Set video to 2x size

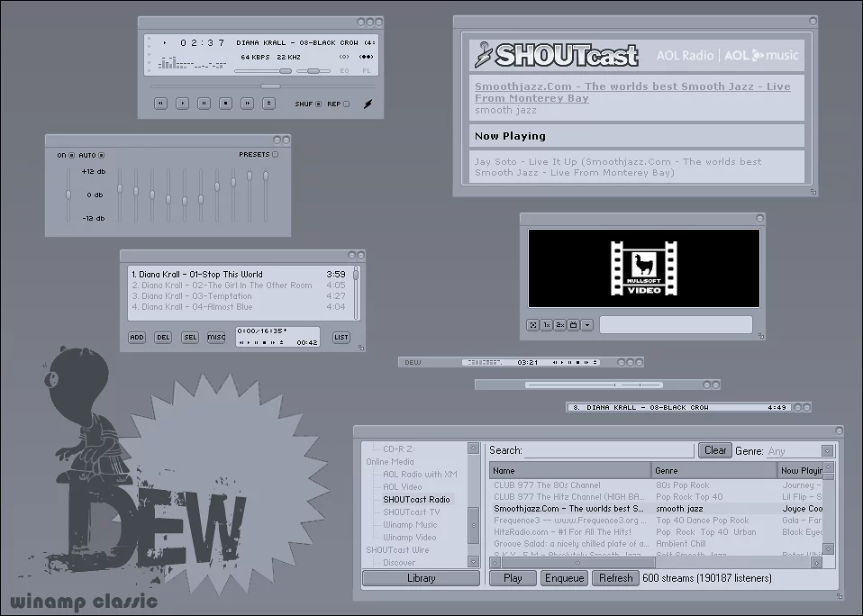click(559, 324)
